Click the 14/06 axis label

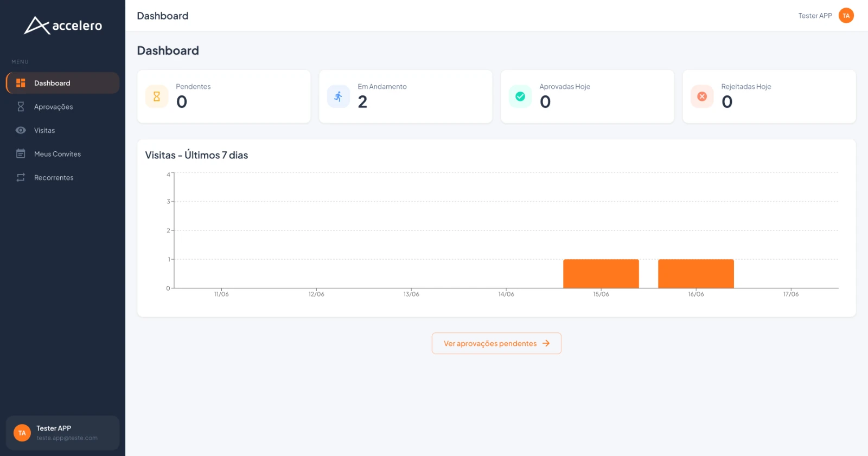click(506, 294)
